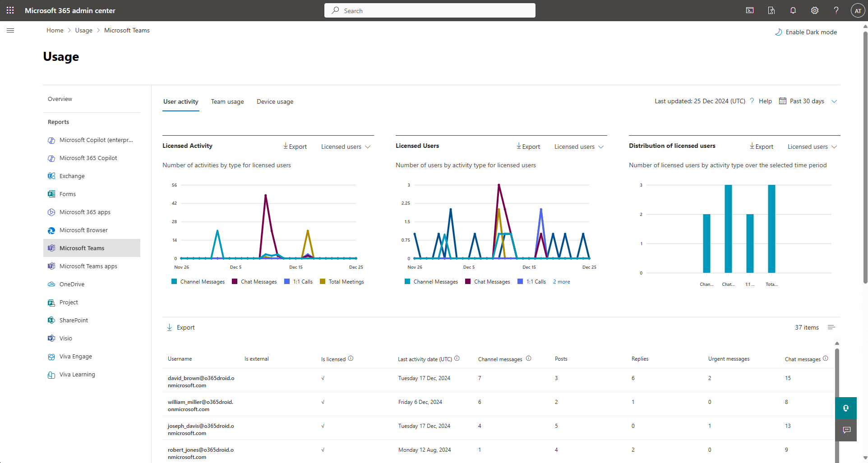Enable Dark mode
Screen dimensions: 868x463
806,32
